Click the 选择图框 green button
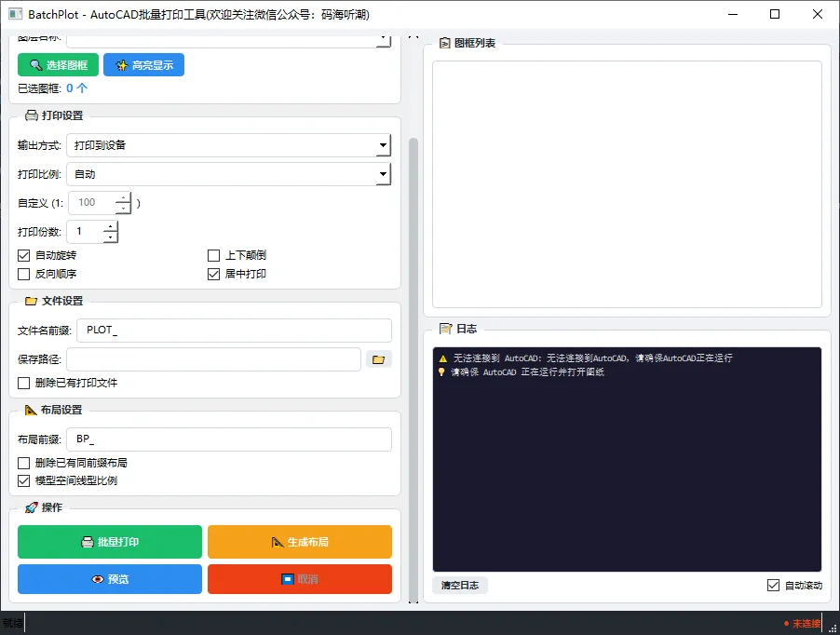Screen dimensions: 840x635 coord(58,65)
